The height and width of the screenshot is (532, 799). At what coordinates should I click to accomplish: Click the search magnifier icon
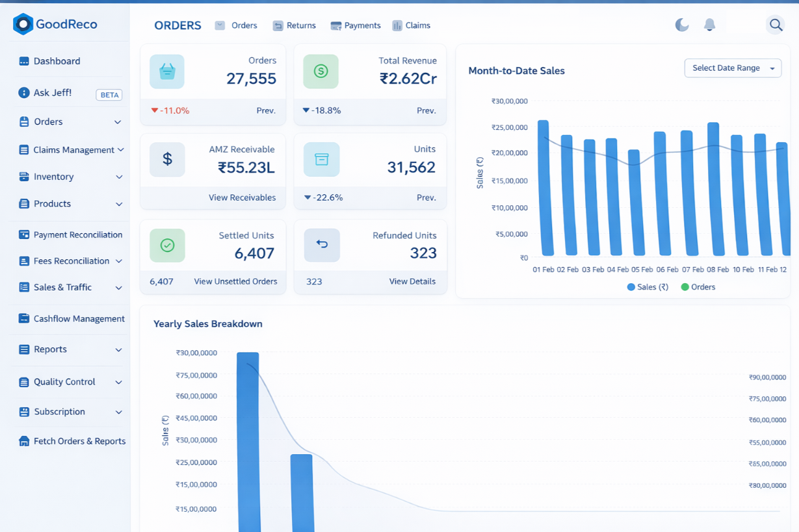click(x=776, y=25)
